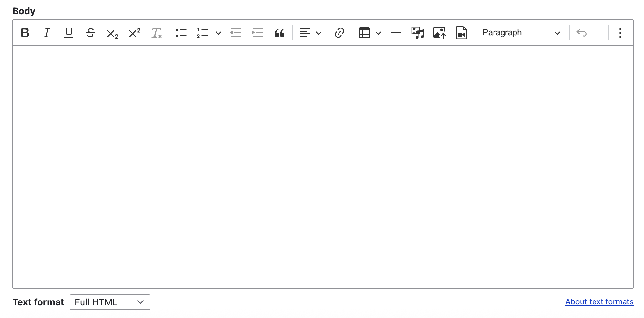The width and height of the screenshot is (644, 318).
Task: Change the Text format selector from Full HTML
Action: point(109,302)
